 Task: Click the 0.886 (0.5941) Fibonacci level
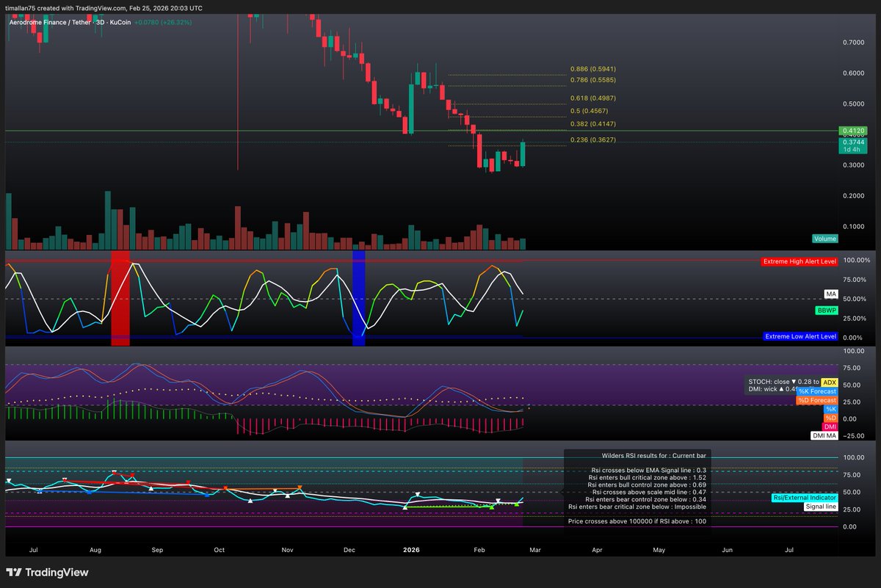tap(592, 69)
